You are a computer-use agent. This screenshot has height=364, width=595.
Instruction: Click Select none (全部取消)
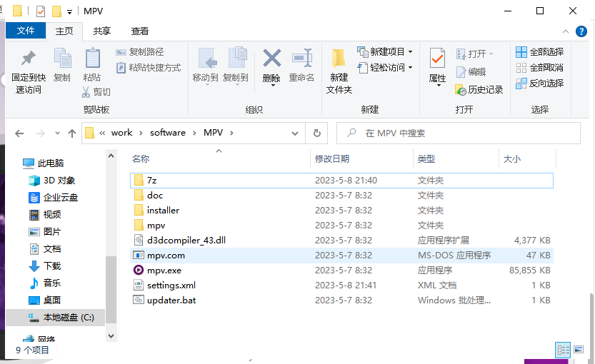(x=539, y=68)
